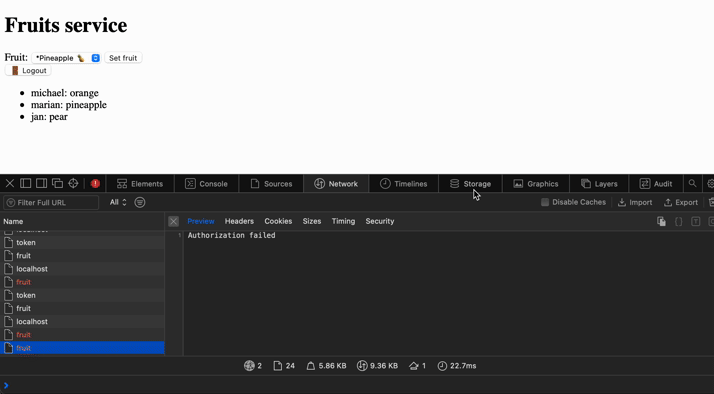Open the All resource type dropdown

(118, 202)
